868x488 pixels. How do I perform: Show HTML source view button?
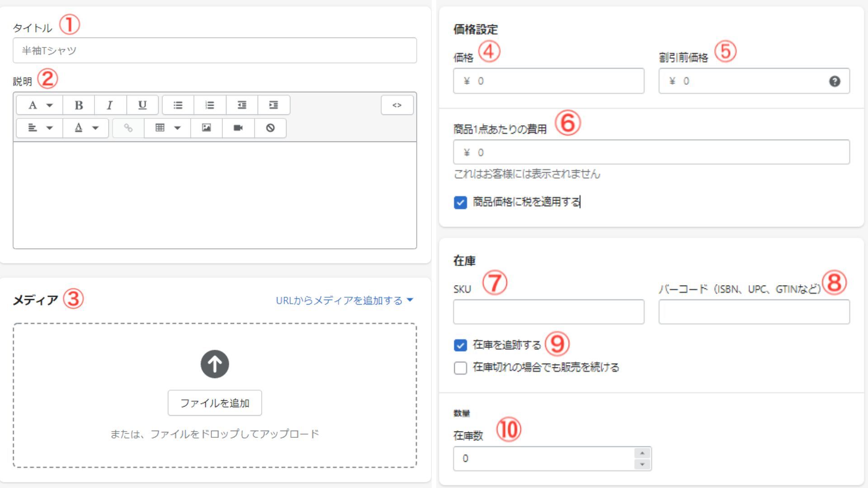tap(397, 105)
